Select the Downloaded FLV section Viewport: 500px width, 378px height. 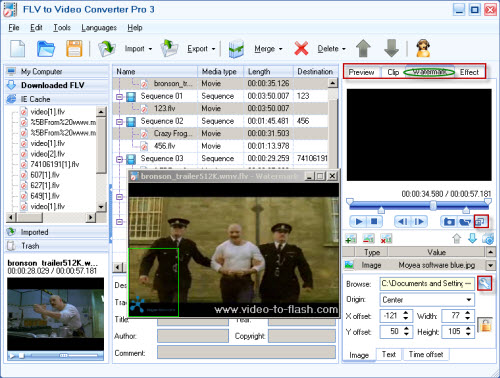click(x=57, y=85)
